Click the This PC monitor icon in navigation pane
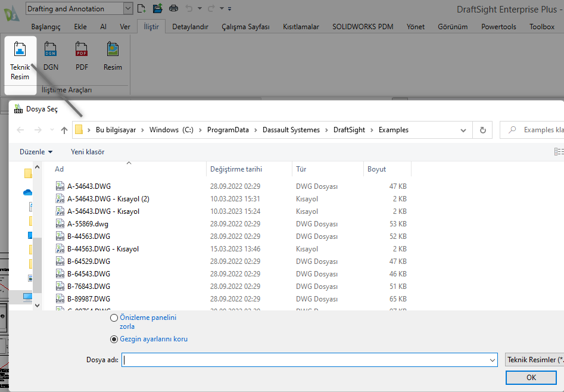This screenshot has width=564, height=392. point(28,297)
